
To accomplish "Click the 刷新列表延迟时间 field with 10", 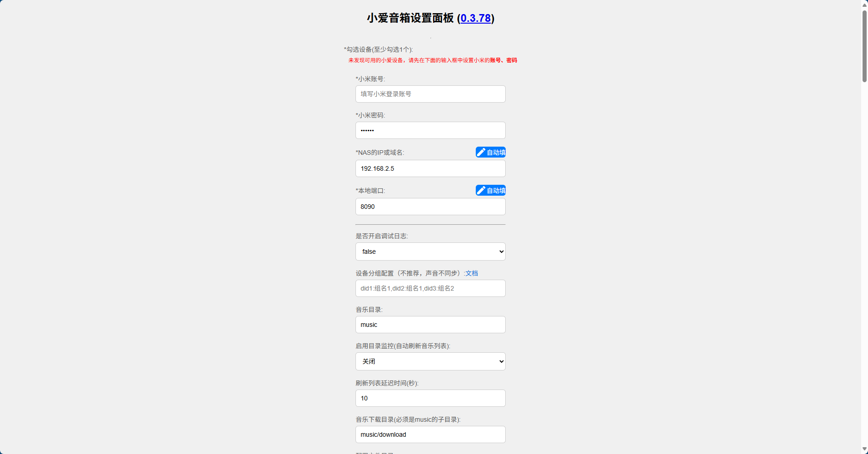I will pyautogui.click(x=430, y=398).
